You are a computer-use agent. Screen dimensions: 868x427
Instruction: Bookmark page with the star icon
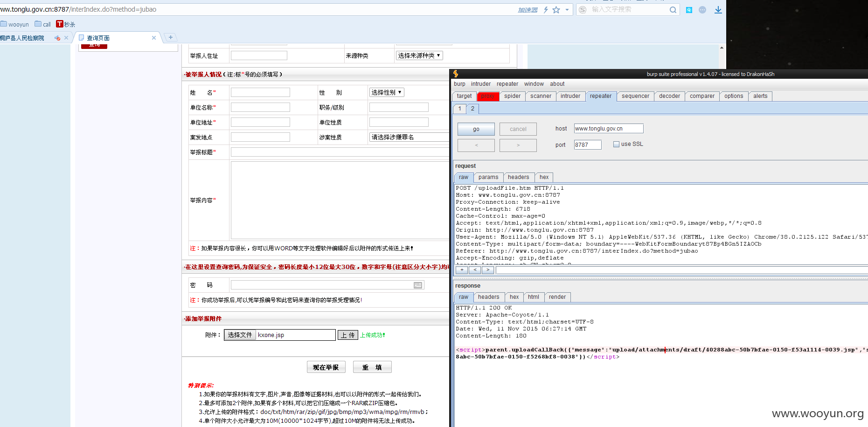click(556, 9)
